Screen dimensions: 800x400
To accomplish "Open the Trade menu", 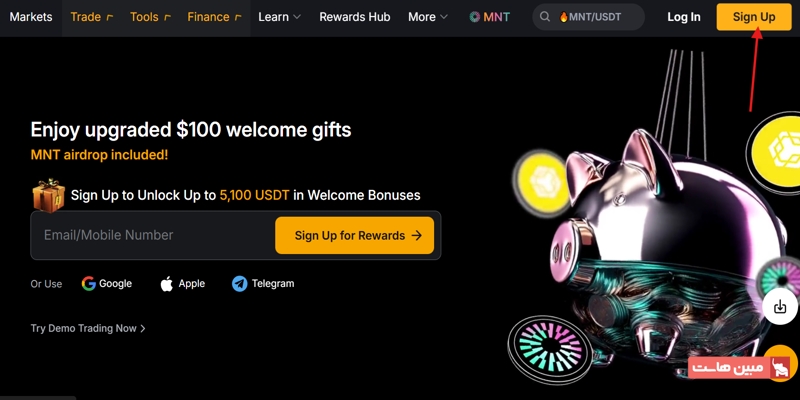I will pyautogui.click(x=92, y=17).
